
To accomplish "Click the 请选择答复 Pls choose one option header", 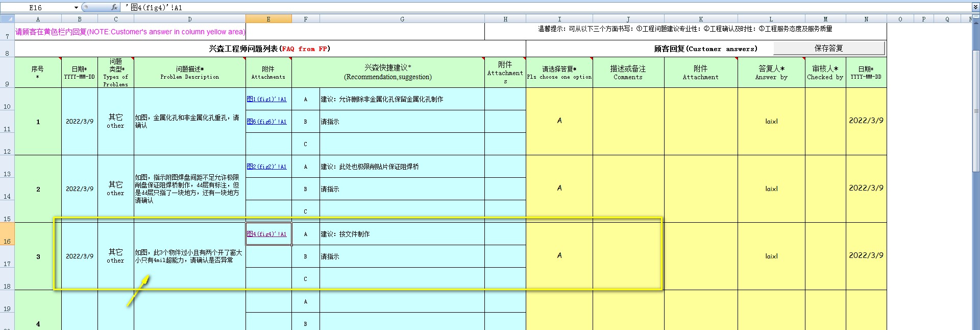I will 559,73.
